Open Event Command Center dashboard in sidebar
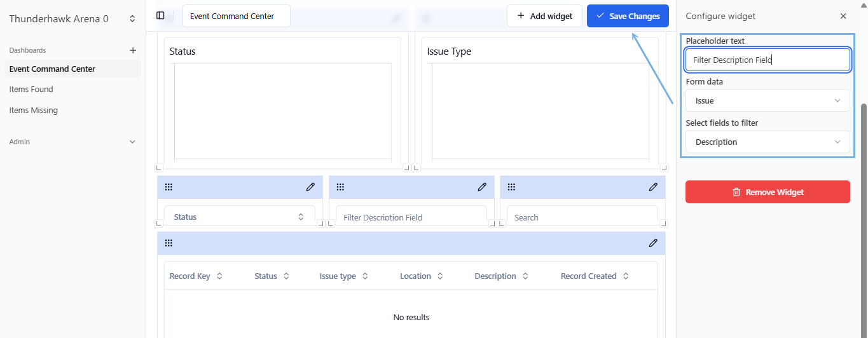This screenshot has height=338, width=868. [x=72, y=69]
